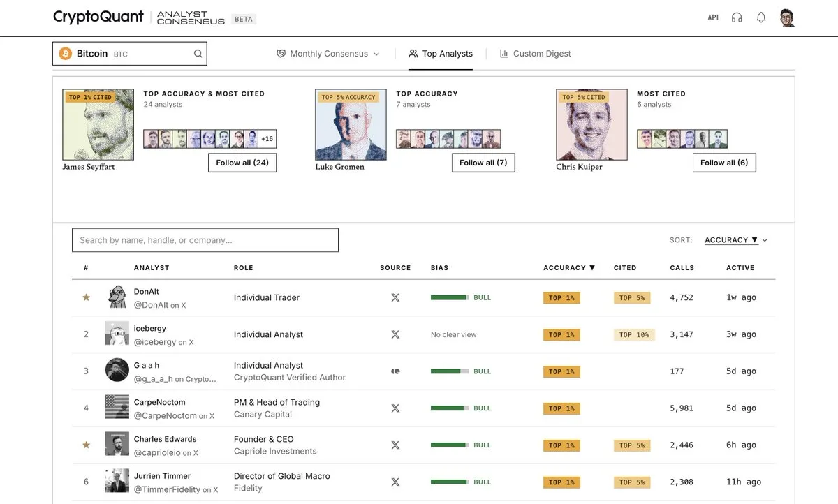Image resolution: width=838 pixels, height=504 pixels.
Task: Toggle the favorite star for DonAlt
Action: [x=87, y=297]
